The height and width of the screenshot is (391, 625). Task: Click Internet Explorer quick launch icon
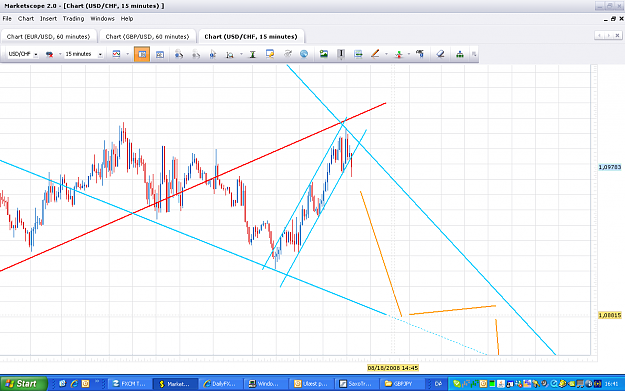point(74,383)
